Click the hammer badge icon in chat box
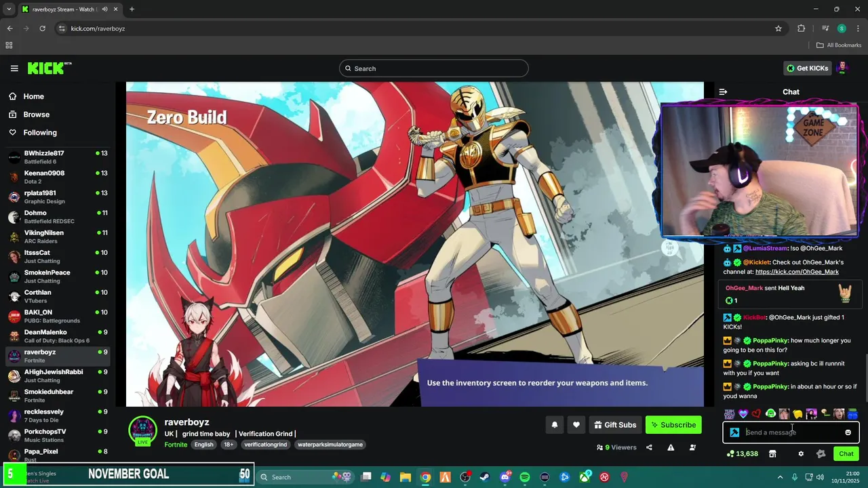Image resolution: width=868 pixels, height=488 pixels. 734,432
